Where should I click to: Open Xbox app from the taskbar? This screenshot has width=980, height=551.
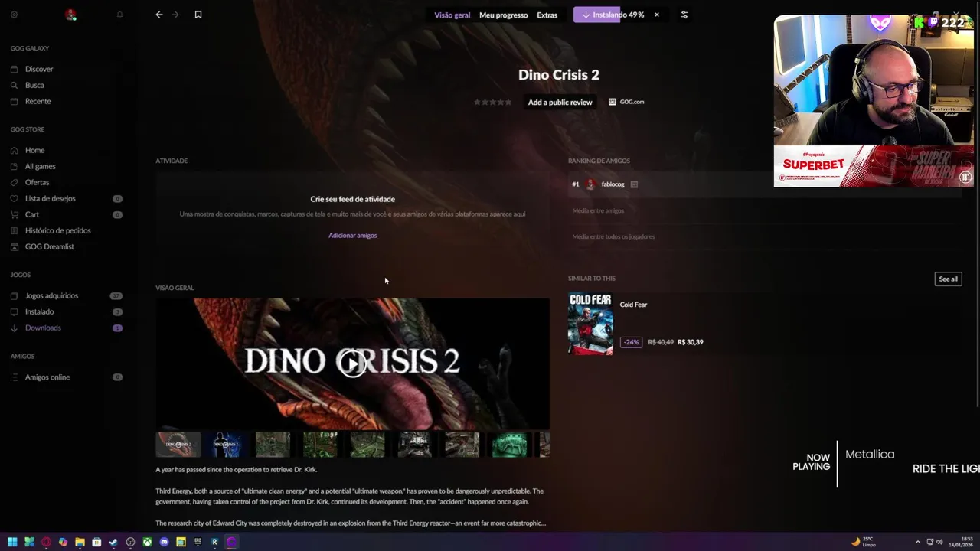(x=147, y=542)
